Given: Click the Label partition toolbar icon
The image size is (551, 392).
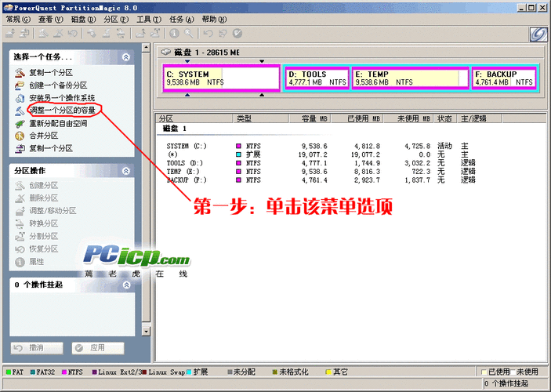Looking at the screenshot, I should point(92,34).
